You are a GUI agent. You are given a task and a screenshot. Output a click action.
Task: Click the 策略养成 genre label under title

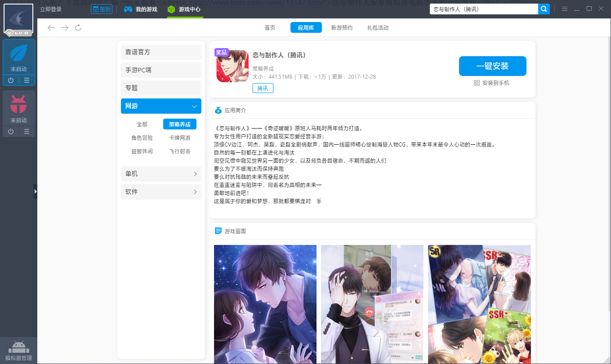tap(263, 69)
